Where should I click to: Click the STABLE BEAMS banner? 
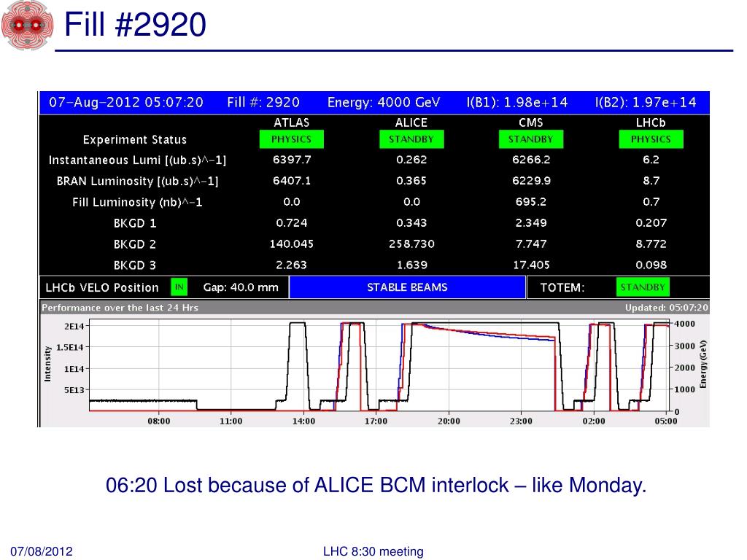[407, 287]
